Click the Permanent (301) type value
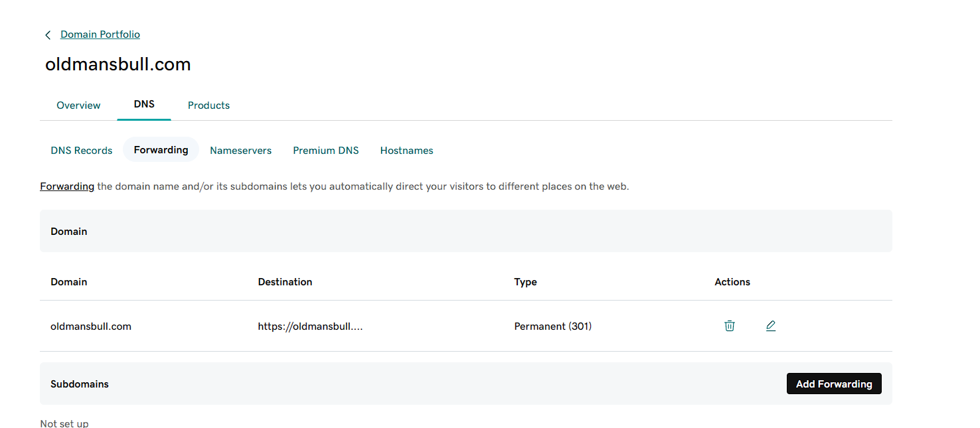This screenshot has width=980, height=428. [552, 326]
